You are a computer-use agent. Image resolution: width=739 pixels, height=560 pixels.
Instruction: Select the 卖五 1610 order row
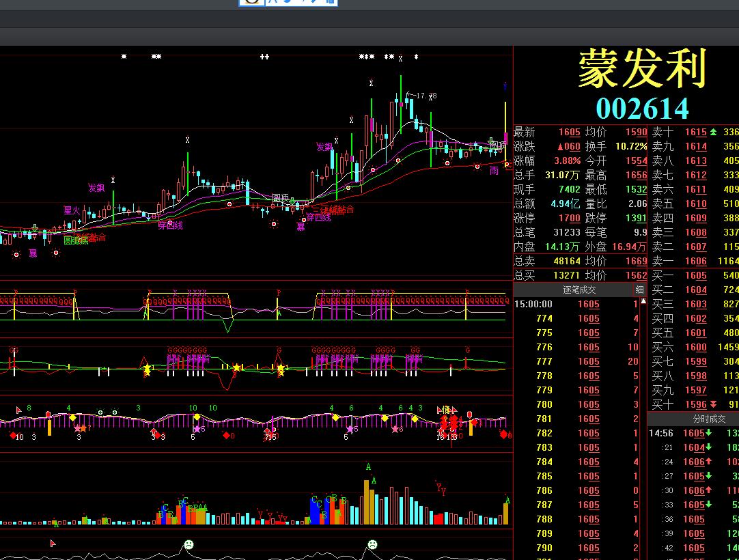point(694,204)
